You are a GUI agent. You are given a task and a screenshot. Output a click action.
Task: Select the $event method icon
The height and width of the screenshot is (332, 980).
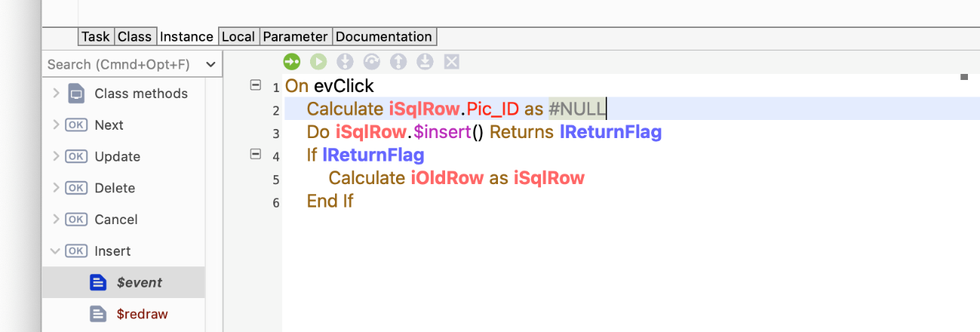click(97, 282)
